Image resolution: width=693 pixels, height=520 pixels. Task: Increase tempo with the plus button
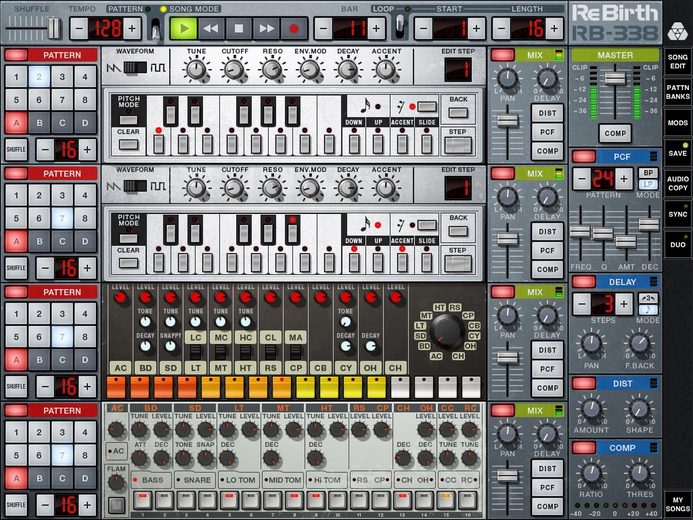[132, 29]
